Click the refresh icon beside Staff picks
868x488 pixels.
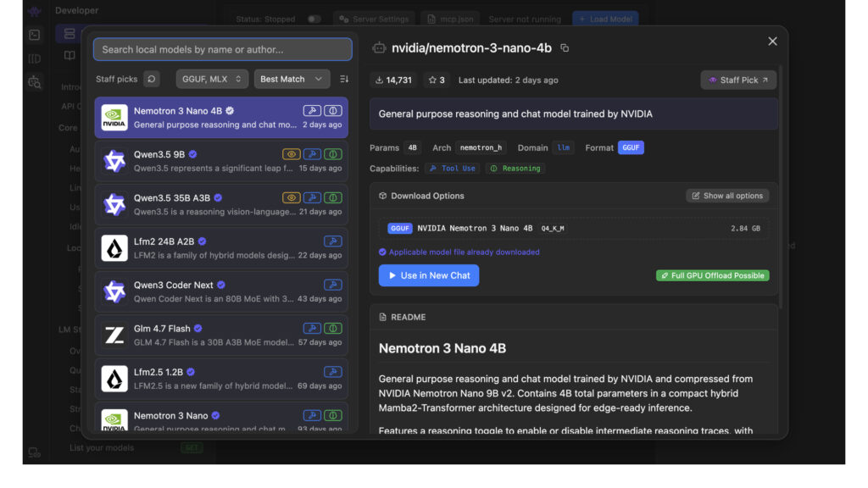(151, 79)
